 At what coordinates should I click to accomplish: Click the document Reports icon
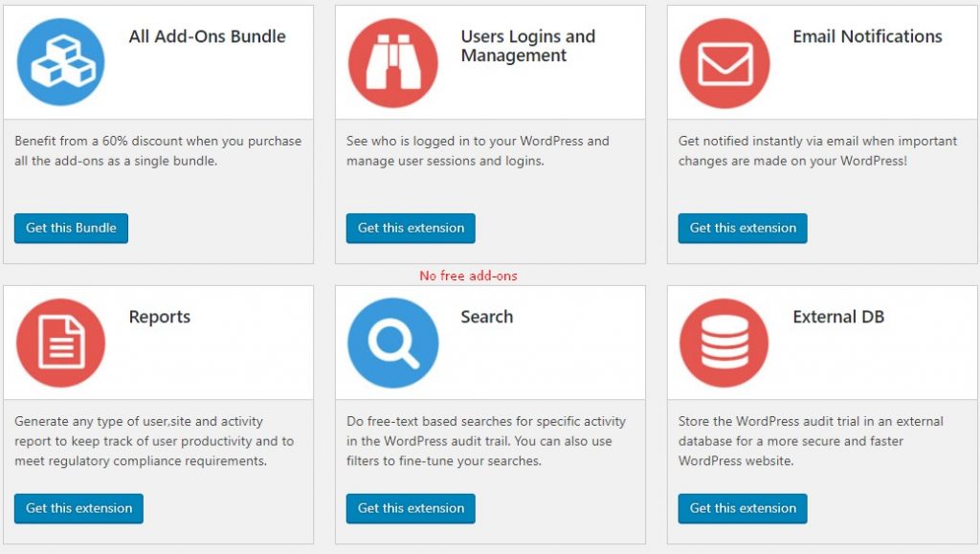click(60, 343)
